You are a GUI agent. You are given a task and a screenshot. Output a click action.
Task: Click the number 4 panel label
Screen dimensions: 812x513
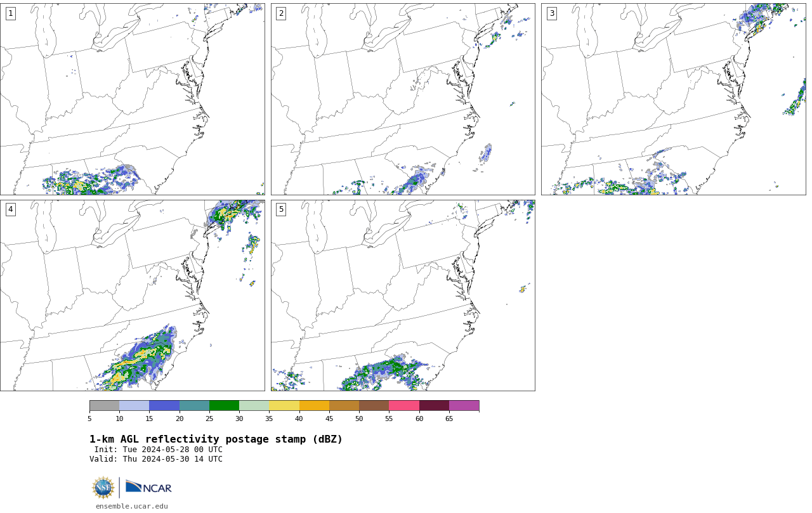[x=10, y=209]
